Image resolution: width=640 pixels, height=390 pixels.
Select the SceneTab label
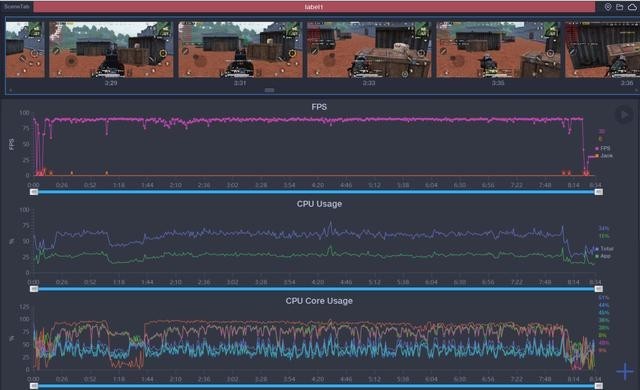(x=16, y=7)
